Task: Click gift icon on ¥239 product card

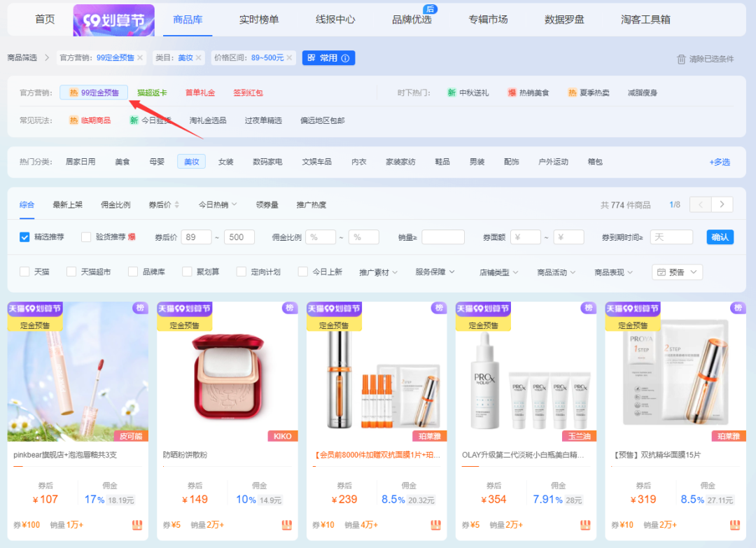Action: (436, 525)
